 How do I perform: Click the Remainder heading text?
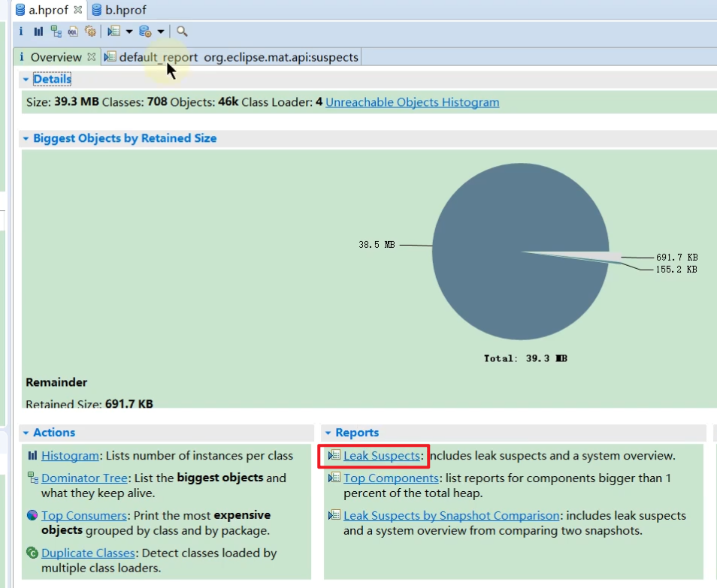[56, 382]
